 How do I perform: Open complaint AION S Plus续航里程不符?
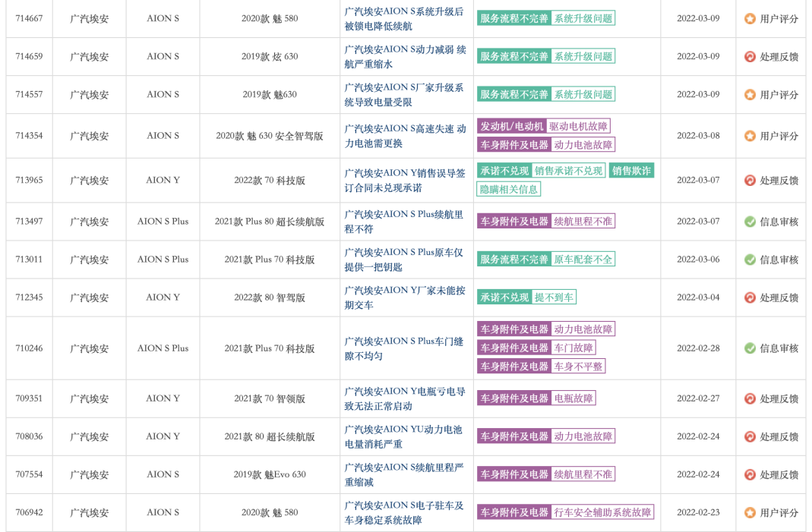(x=404, y=222)
